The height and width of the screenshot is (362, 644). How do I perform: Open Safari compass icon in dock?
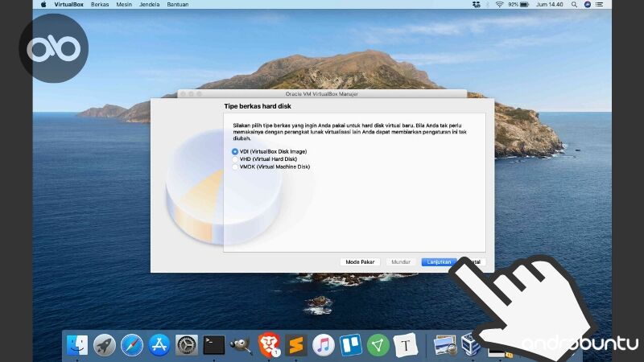pyautogui.click(x=132, y=345)
